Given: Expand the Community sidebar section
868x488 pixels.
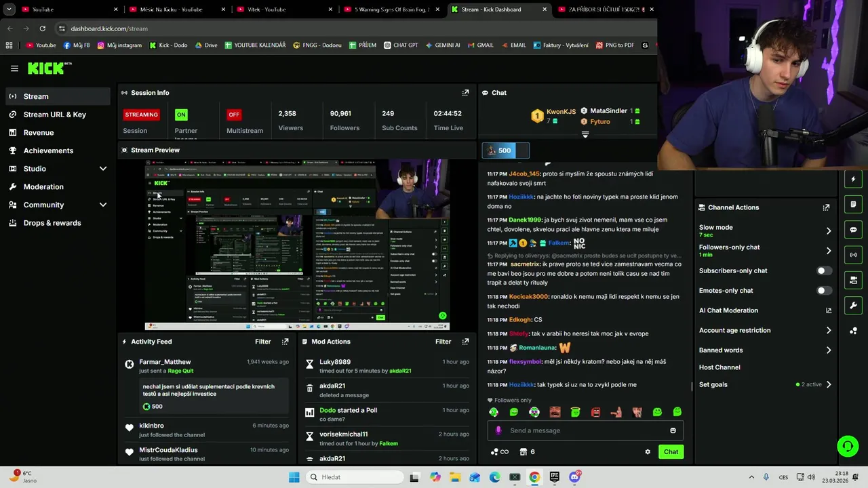Looking at the screenshot, I should (x=103, y=205).
